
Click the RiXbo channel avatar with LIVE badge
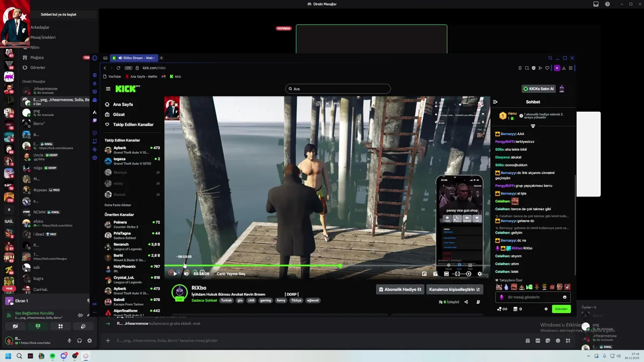pyautogui.click(x=180, y=293)
